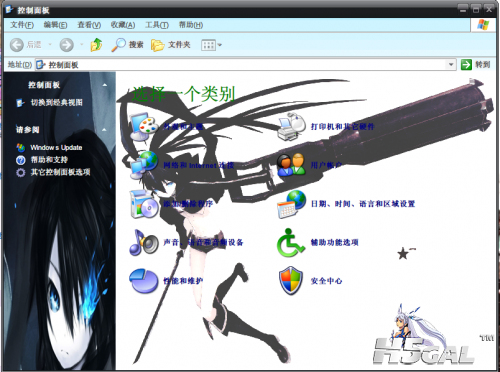Click the 切换到经典视图 link
The image size is (500, 372).
point(57,102)
